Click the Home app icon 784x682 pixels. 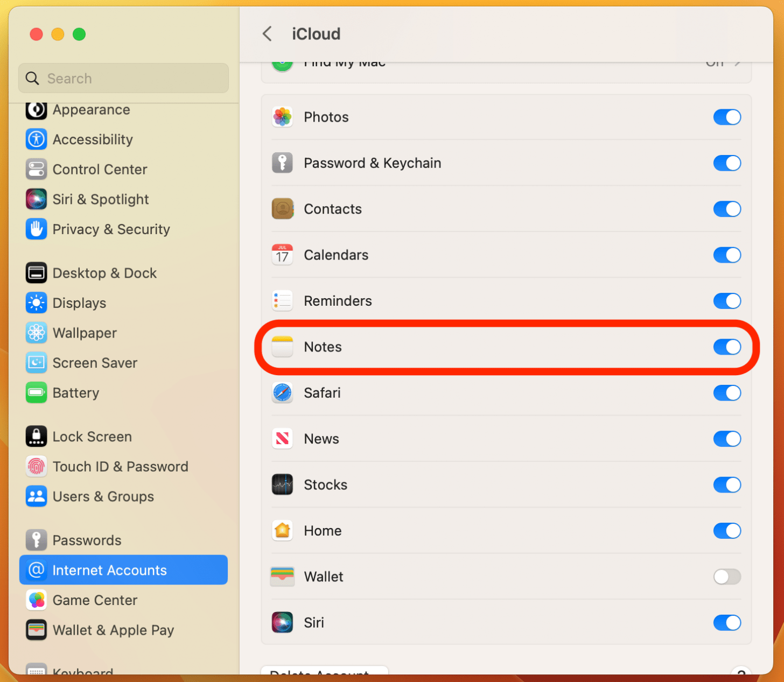(282, 531)
